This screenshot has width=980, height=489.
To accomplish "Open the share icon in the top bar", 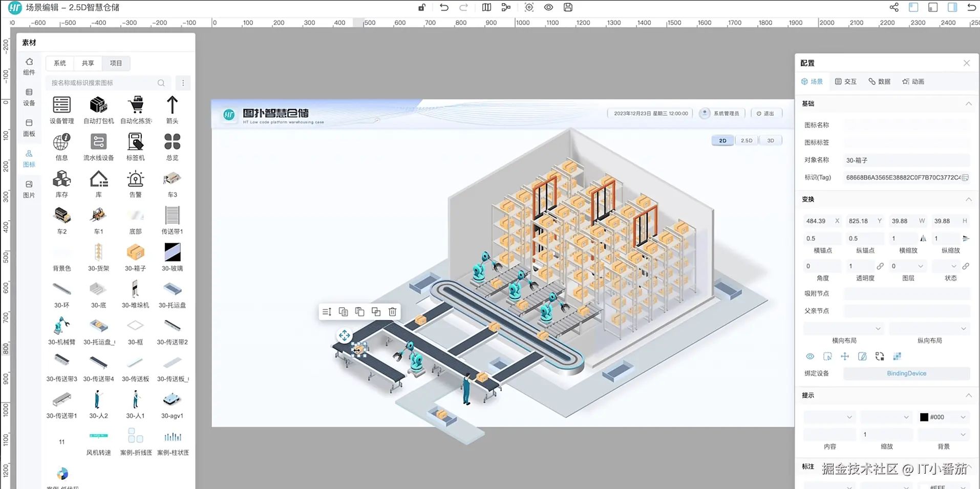I will click(x=894, y=7).
